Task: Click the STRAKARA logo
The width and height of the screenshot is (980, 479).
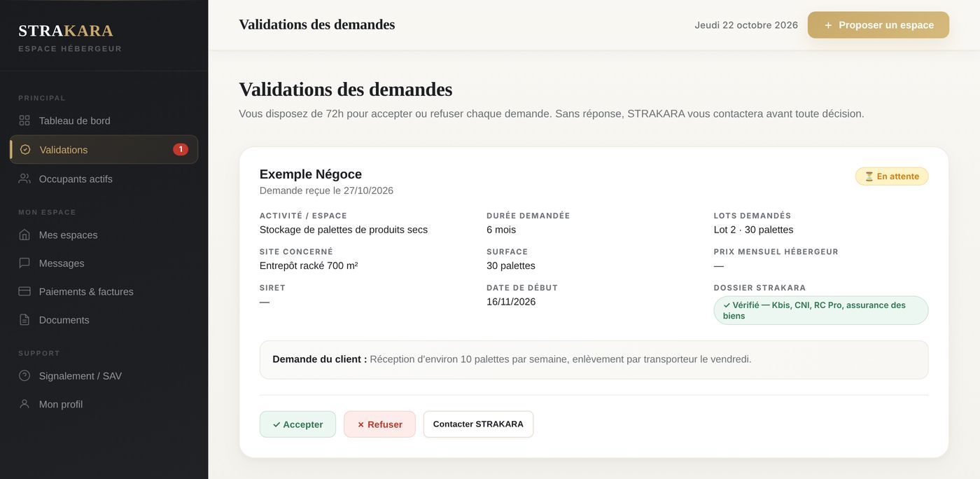Action: click(x=66, y=31)
